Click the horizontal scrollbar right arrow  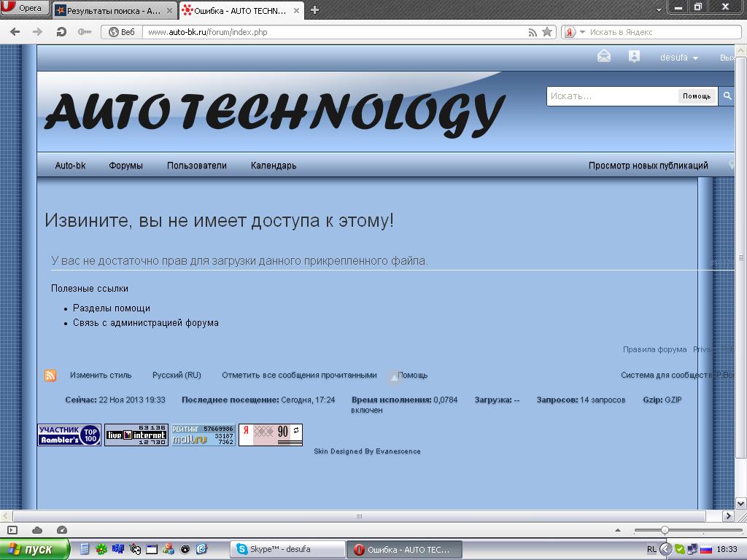point(729,516)
